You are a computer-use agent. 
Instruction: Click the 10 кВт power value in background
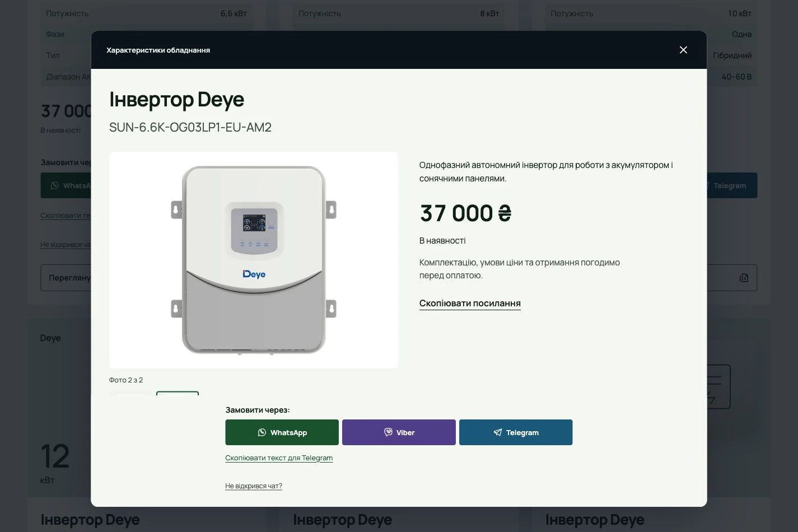(740, 13)
